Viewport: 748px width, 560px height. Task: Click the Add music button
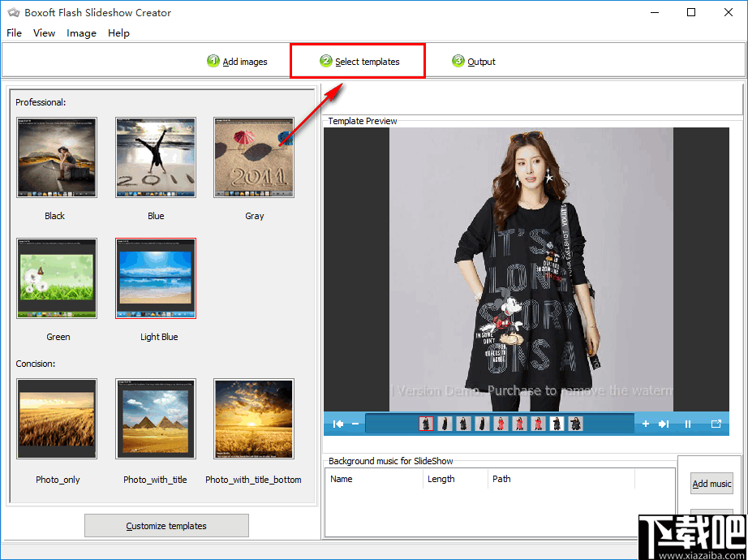[711, 483]
